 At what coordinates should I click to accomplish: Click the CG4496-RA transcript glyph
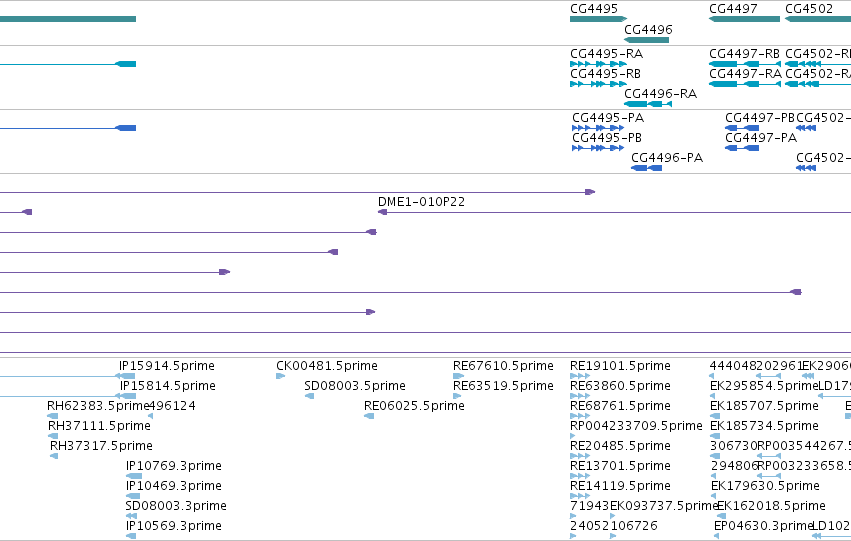coord(648,104)
